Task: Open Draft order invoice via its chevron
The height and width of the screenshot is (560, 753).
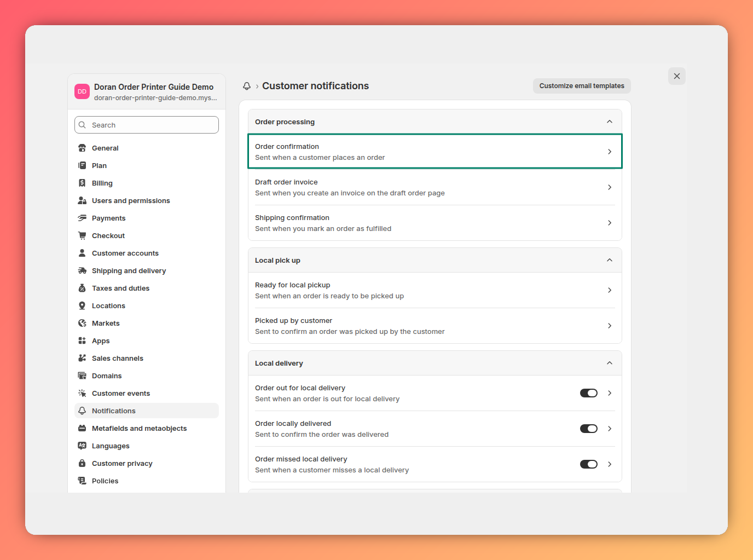Action: [610, 187]
